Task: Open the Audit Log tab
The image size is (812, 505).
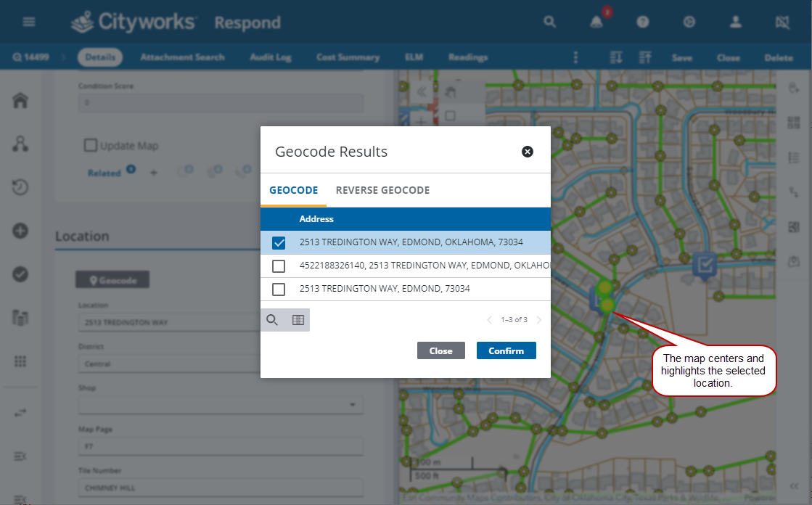Action: 270,57
